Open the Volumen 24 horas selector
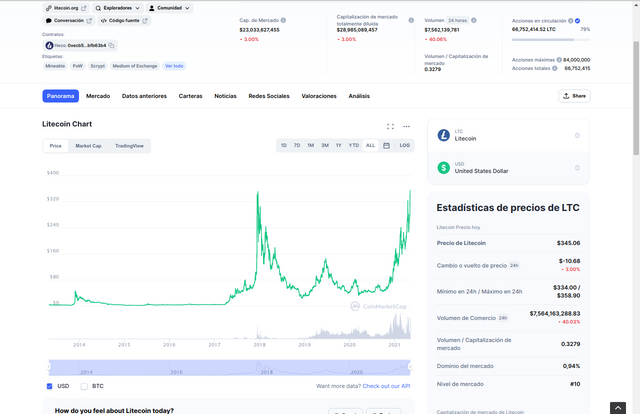 click(458, 20)
